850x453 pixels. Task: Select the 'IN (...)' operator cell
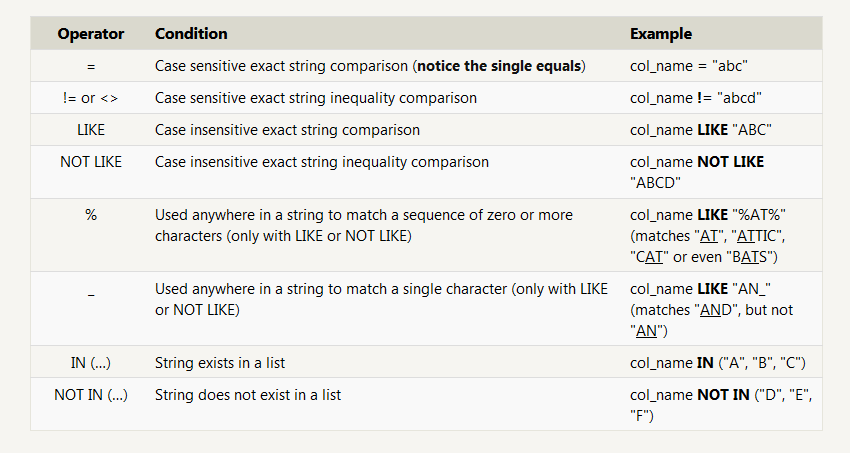tap(91, 363)
